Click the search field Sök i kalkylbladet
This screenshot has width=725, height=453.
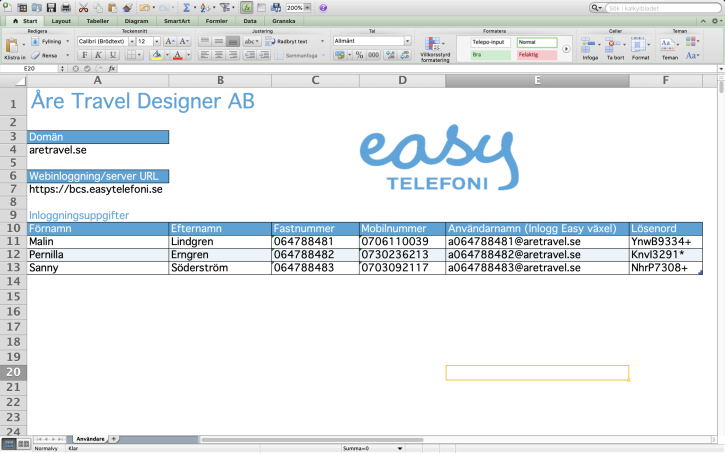tap(664, 8)
